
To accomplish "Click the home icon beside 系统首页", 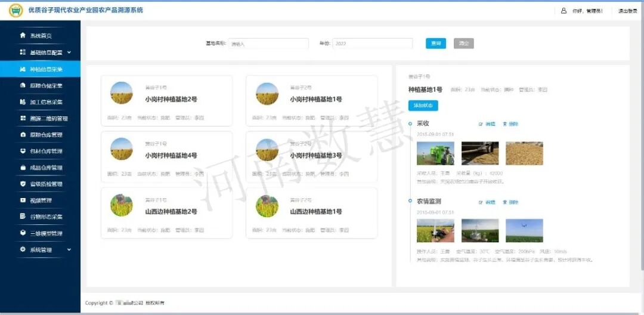I will [x=23, y=36].
